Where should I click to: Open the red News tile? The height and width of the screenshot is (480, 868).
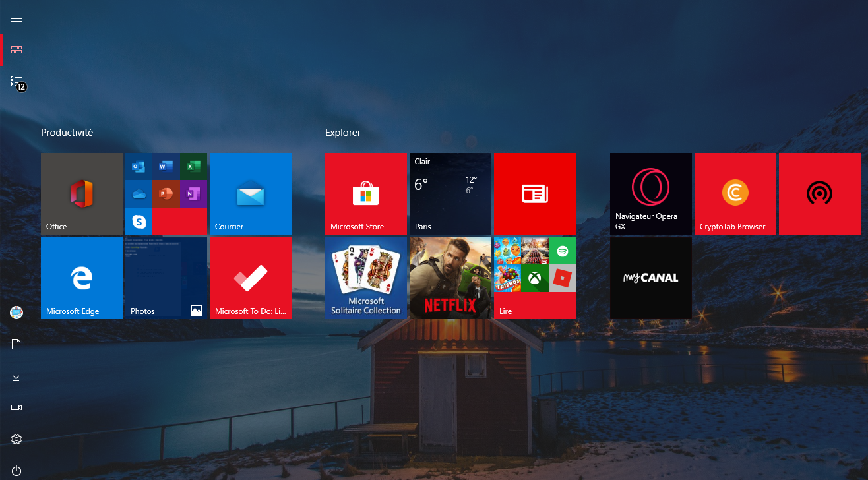pos(535,194)
